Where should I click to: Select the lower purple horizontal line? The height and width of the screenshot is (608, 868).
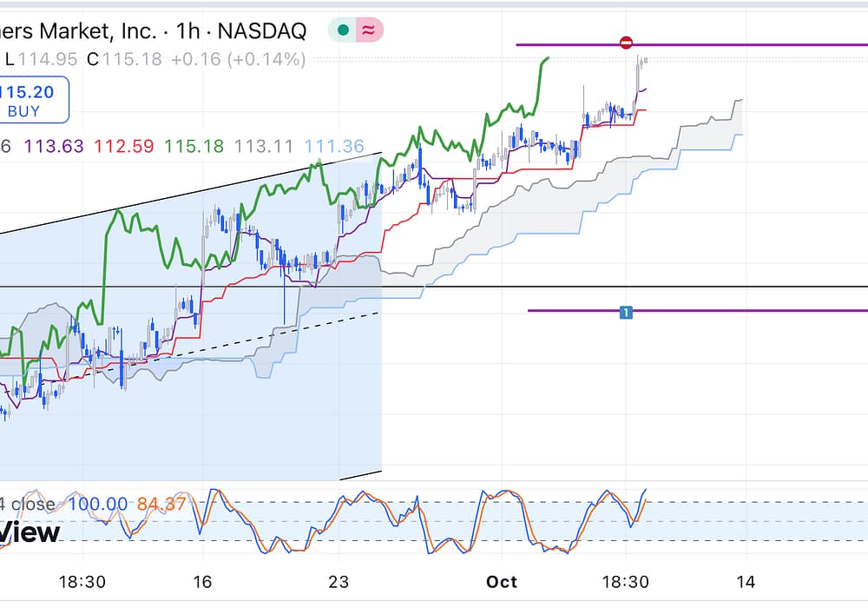pyautogui.click(x=738, y=310)
